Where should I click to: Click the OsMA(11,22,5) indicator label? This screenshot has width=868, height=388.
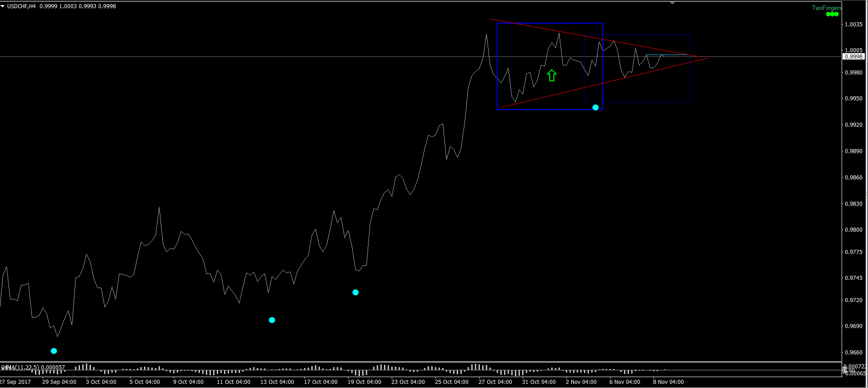click(33, 367)
